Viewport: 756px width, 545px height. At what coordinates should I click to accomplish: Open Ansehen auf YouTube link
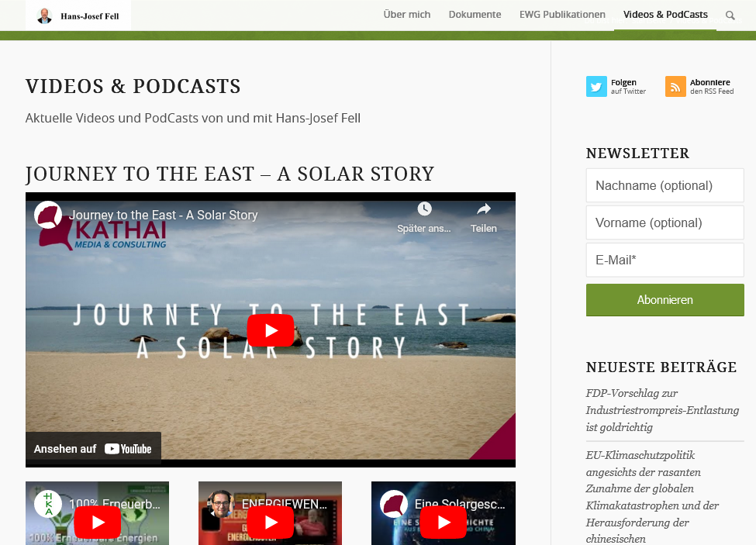coord(93,449)
